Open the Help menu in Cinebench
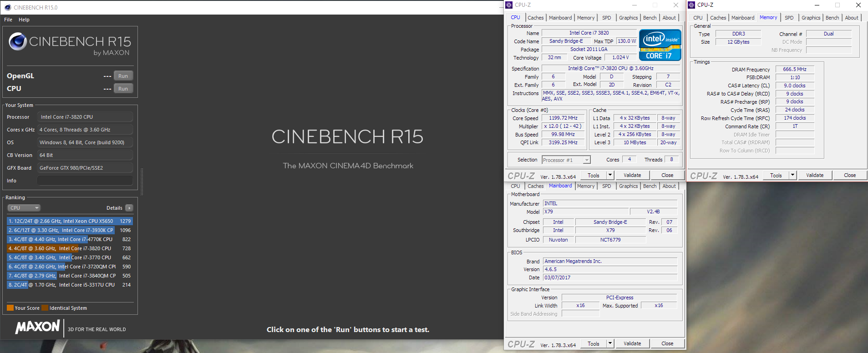Screen dimensions: 868x353 24,20
